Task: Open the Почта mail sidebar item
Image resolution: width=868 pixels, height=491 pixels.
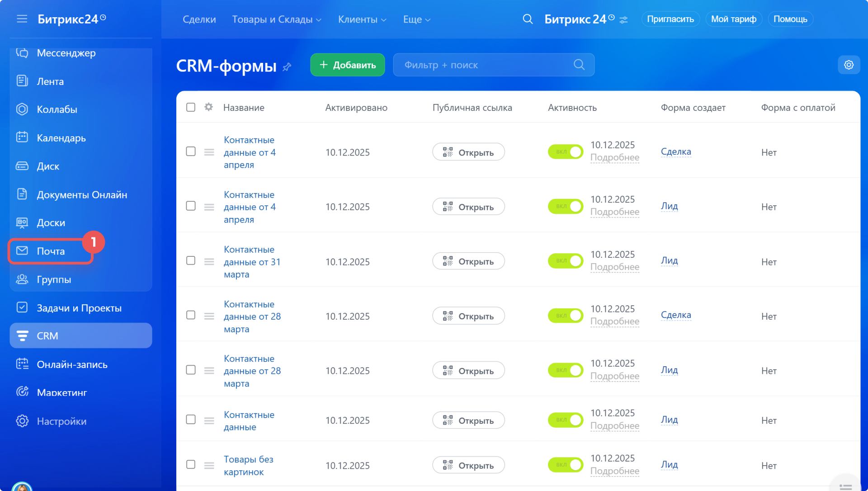Action: point(51,251)
